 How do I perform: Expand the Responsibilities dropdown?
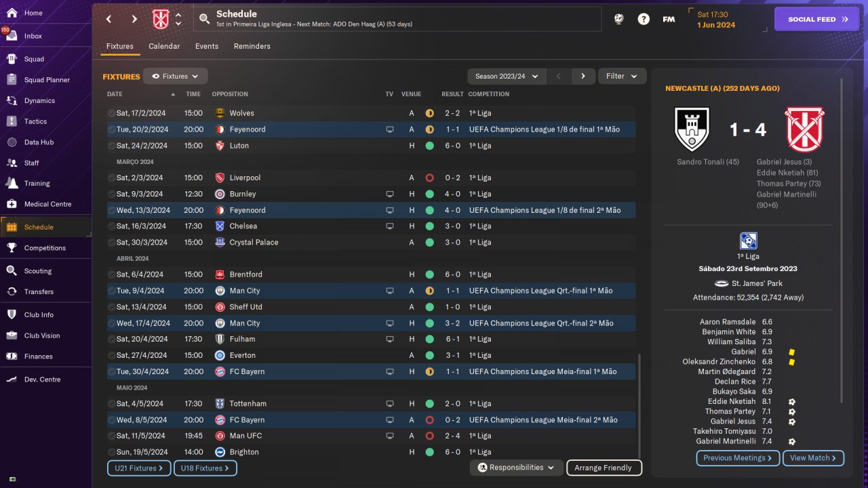pos(517,468)
